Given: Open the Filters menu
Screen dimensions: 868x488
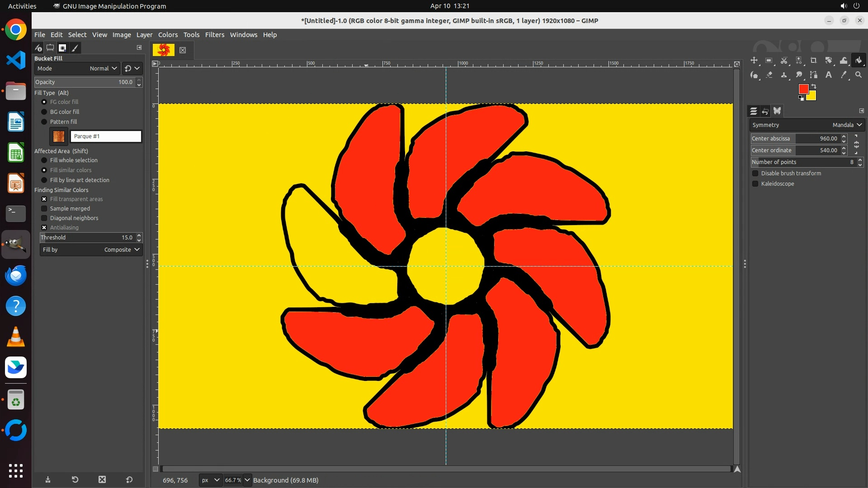Looking at the screenshot, I should tap(214, 35).
